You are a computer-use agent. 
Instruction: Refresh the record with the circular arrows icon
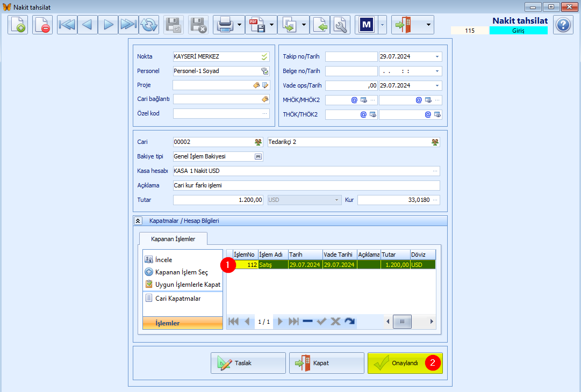[x=149, y=25]
